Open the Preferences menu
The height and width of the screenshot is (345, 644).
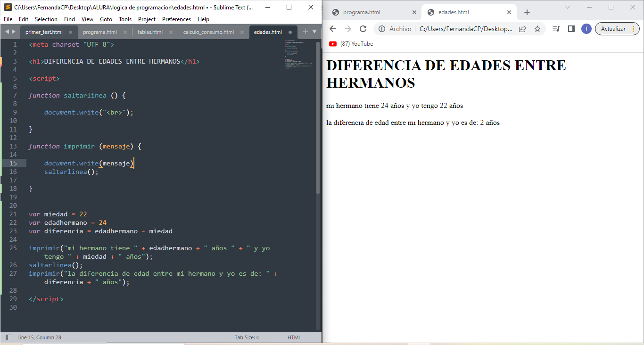click(176, 19)
